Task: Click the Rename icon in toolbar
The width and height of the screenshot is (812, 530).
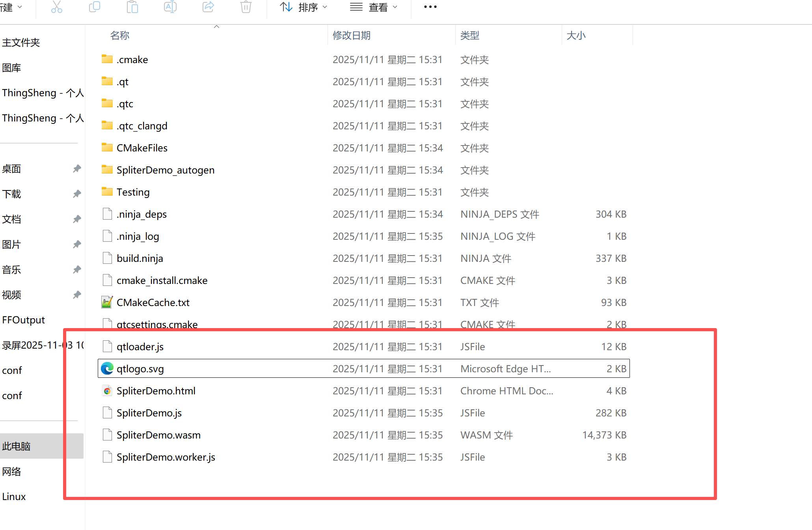Action: [170, 7]
